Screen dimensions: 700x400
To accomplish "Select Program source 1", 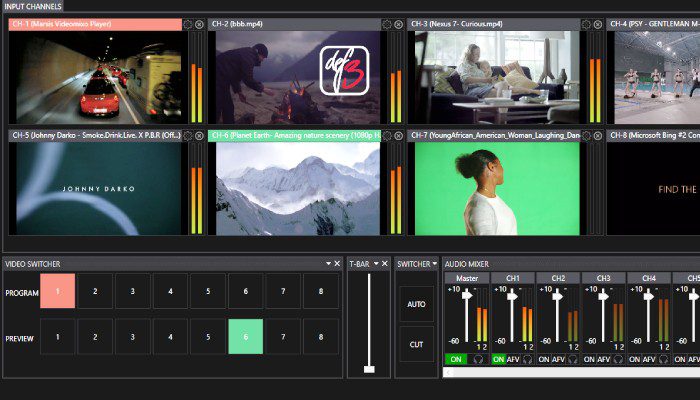I will tap(58, 291).
